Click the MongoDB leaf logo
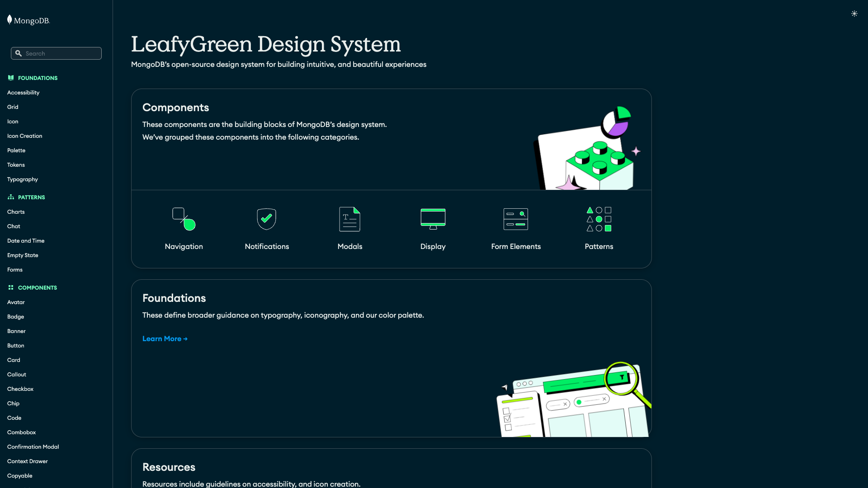 [9, 19]
